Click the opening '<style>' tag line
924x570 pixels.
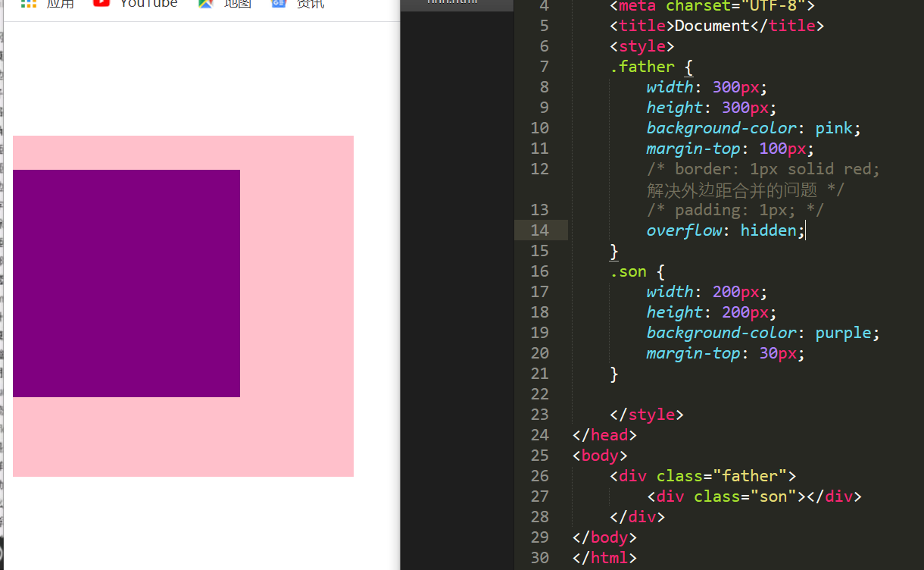click(642, 46)
